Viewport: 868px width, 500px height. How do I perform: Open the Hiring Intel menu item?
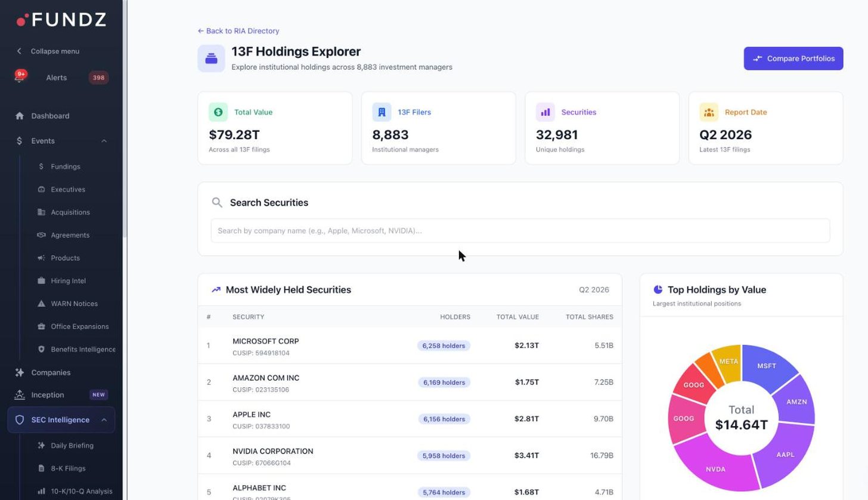(68, 280)
